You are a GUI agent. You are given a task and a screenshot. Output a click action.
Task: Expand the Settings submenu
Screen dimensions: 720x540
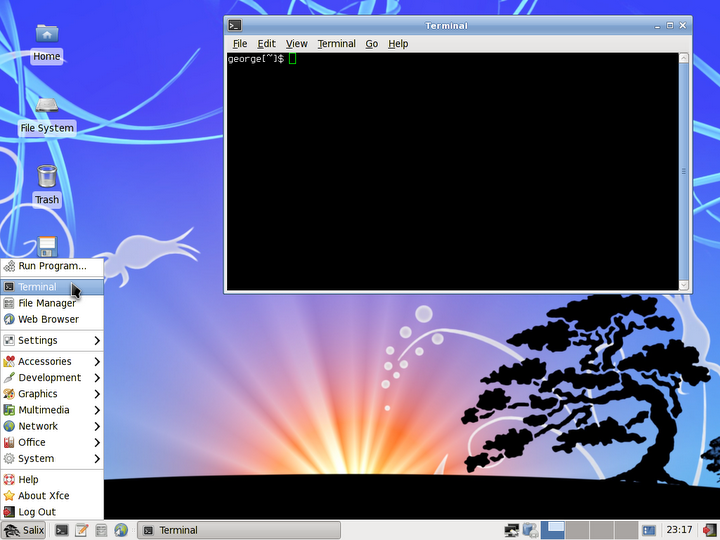tap(52, 340)
